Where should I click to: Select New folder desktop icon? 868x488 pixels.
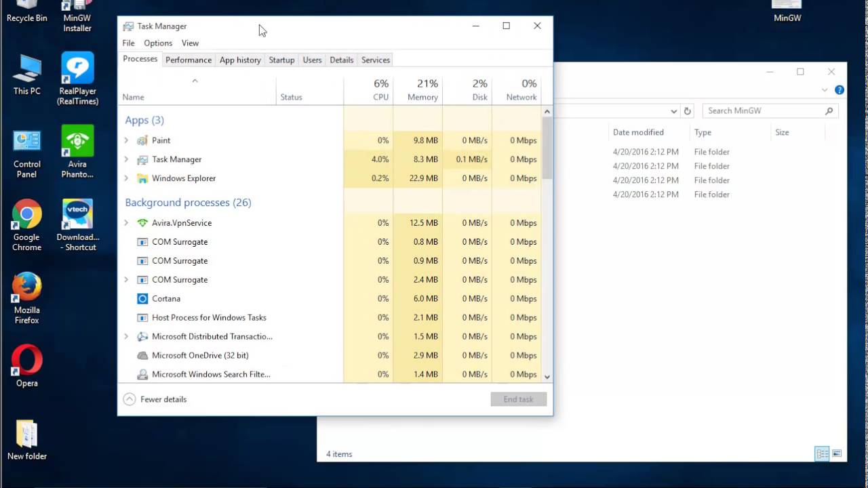(26, 441)
